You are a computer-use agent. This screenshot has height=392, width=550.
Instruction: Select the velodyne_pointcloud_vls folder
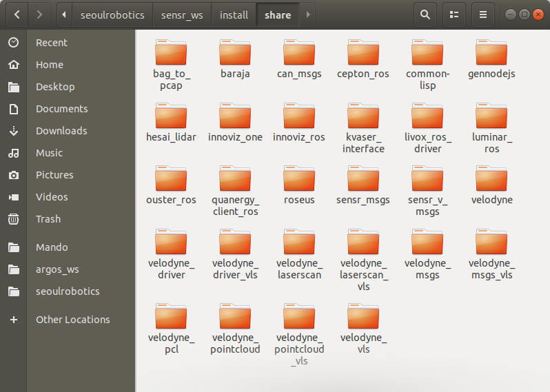[299, 335]
